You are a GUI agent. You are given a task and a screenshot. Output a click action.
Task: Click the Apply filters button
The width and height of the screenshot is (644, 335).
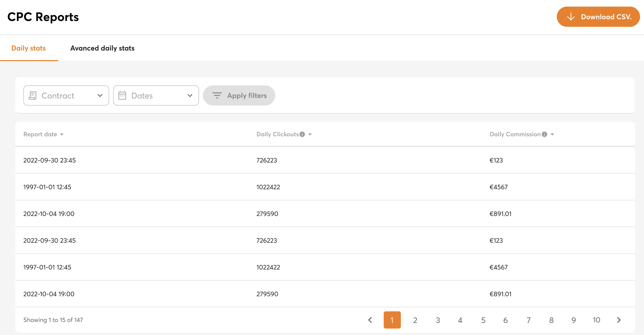tap(239, 96)
